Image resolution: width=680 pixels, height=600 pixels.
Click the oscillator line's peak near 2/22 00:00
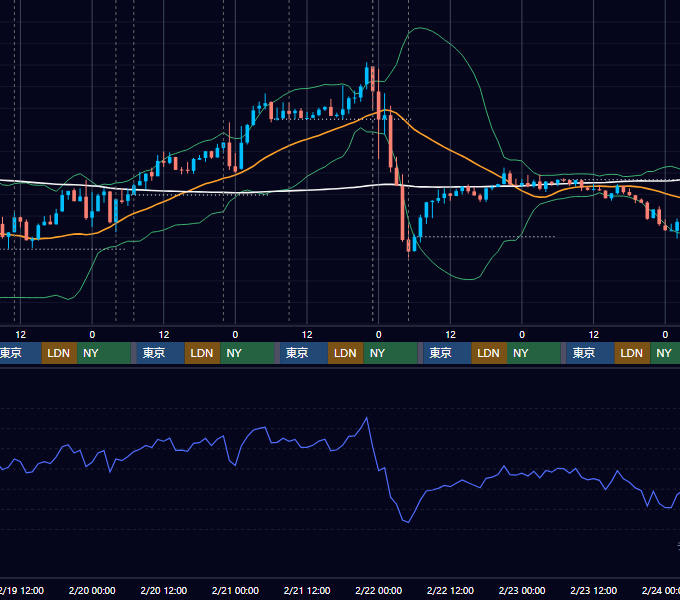[x=367, y=418]
